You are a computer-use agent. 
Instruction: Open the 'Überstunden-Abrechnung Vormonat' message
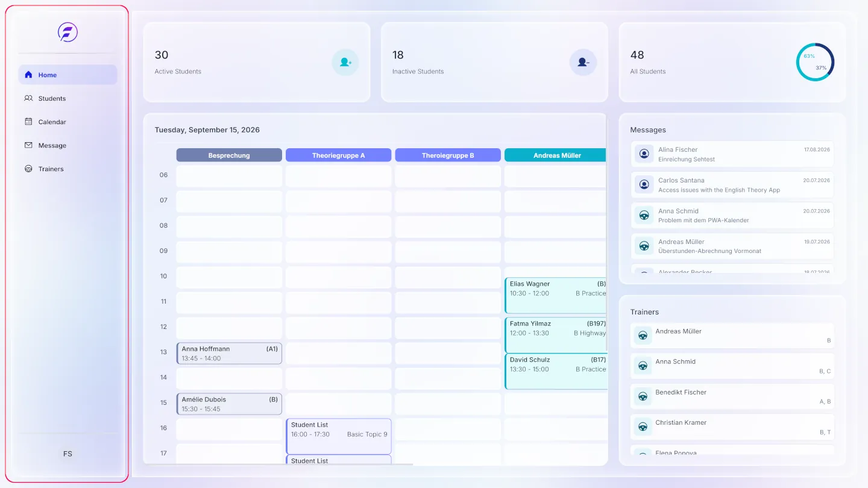(732, 246)
